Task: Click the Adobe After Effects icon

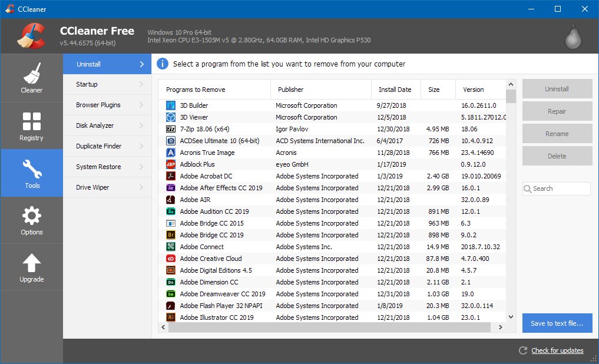Action: [x=171, y=188]
